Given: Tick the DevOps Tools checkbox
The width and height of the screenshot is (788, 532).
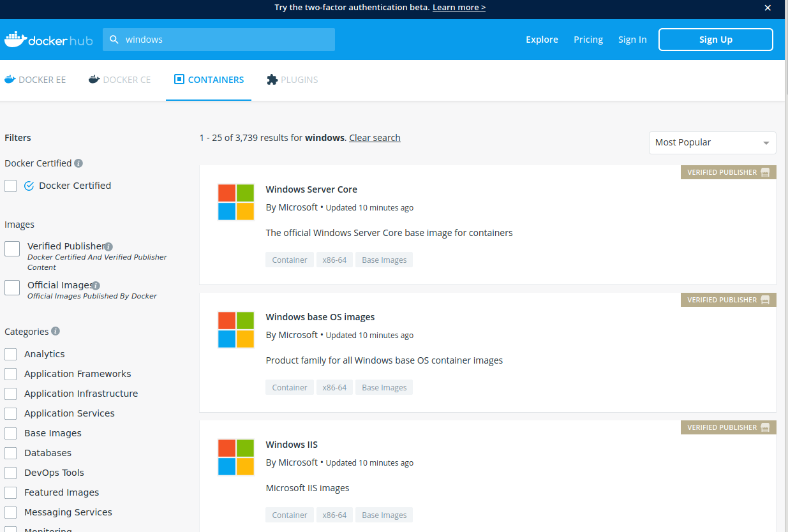Looking at the screenshot, I should coord(10,473).
